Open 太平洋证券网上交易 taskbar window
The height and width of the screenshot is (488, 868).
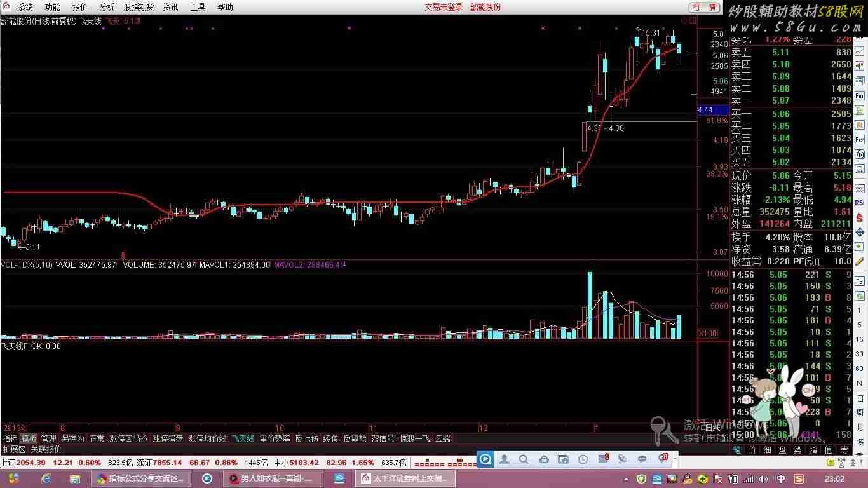click(405, 478)
